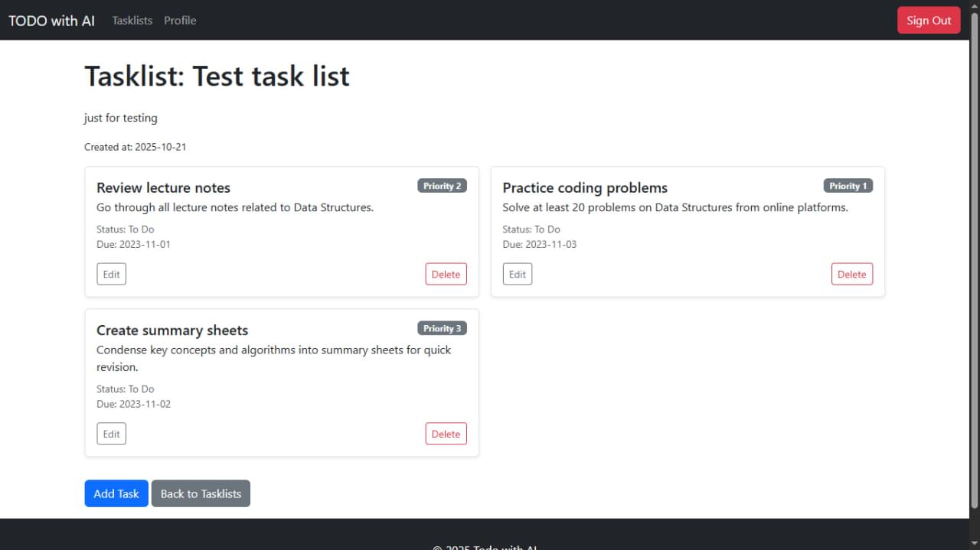Return via Back to Tasklists button
The image size is (980, 550).
coord(201,493)
